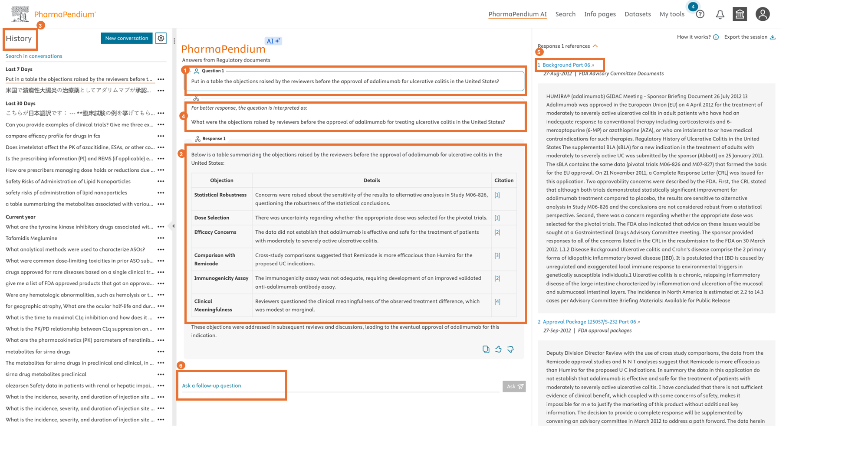Open 'give me a list of FDA approved products'
The width and height of the screenshot is (868, 473).
pyautogui.click(x=79, y=284)
